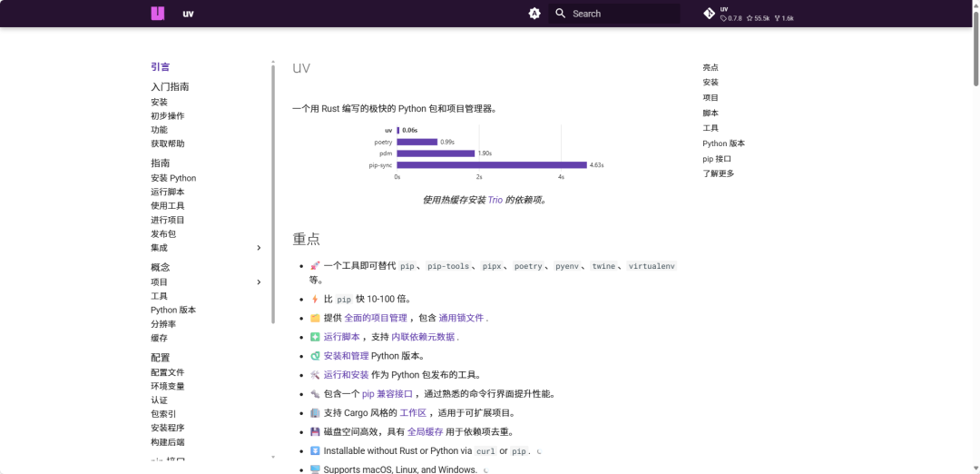Open 配置文件 page
The width and height of the screenshot is (980, 474).
pyautogui.click(x=168, y=372)
